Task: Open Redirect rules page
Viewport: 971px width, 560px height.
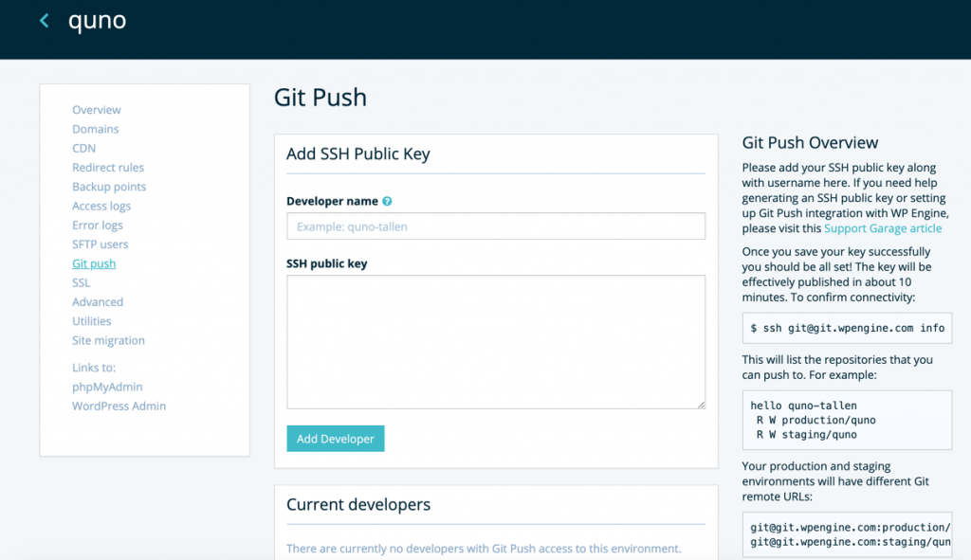Action: pyautogui.click(x=108, y=168)
